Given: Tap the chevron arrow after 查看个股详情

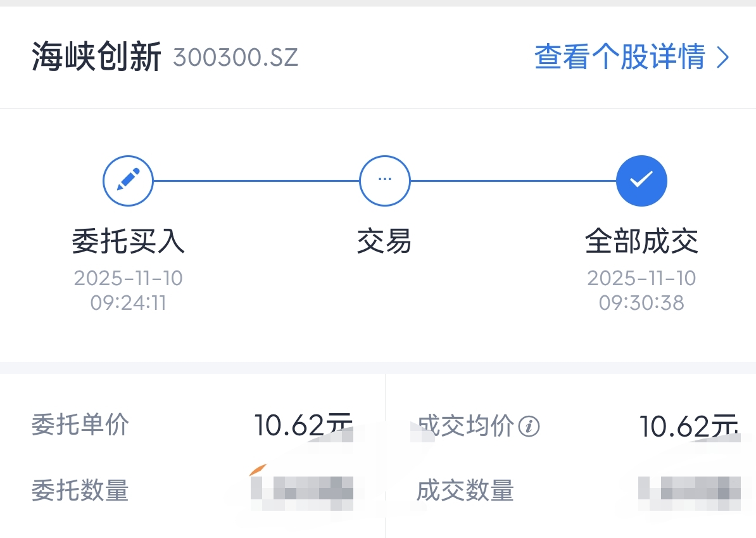Looking at the screenshot, I should tap(723, 58).
